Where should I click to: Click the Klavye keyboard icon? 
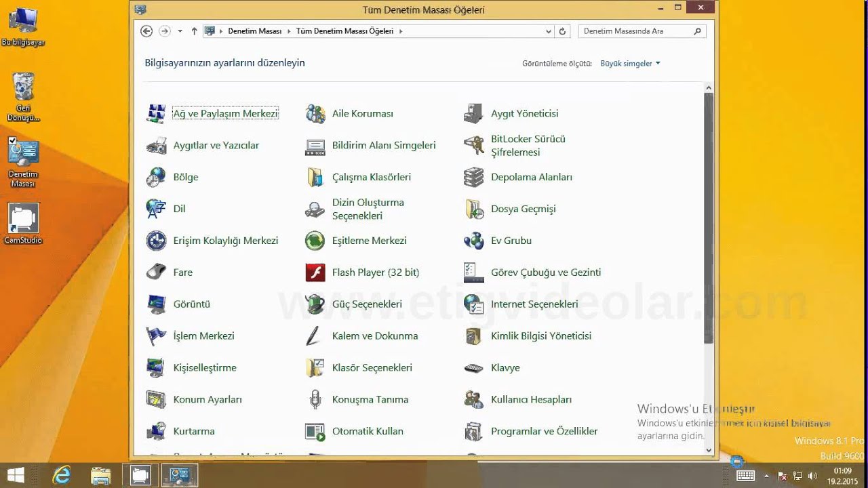point(473,368)
